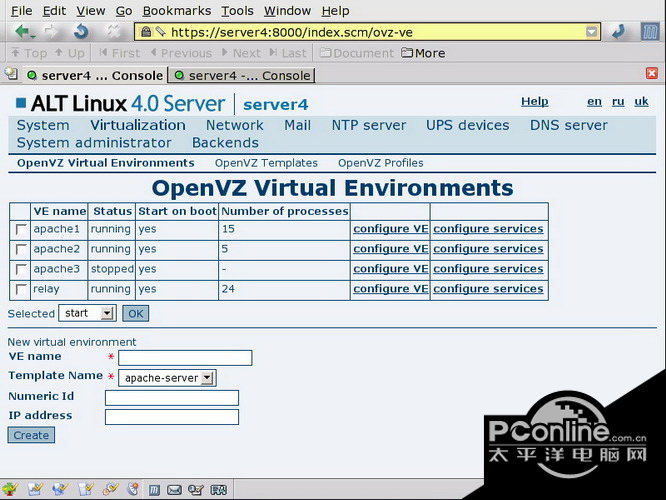Click the VE name input field
The image size is (666, 500).
(x=185, y=358)
